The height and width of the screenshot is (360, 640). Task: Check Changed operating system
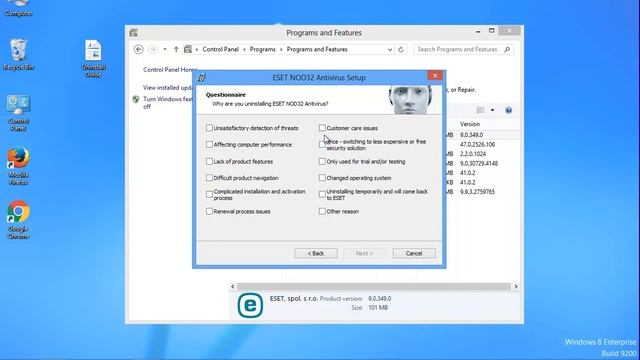tap(322, 178)
